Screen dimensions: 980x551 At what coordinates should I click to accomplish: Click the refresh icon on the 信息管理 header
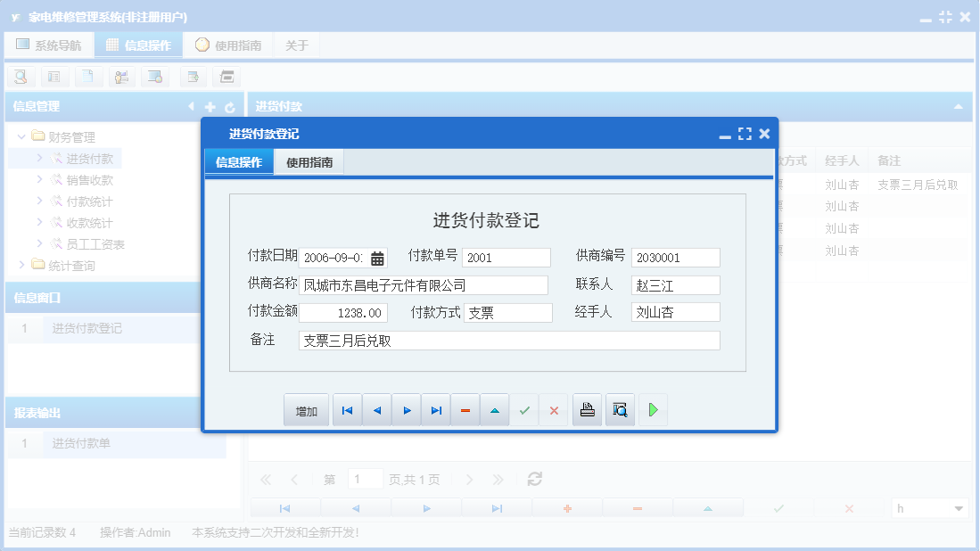tap(230, 106)
